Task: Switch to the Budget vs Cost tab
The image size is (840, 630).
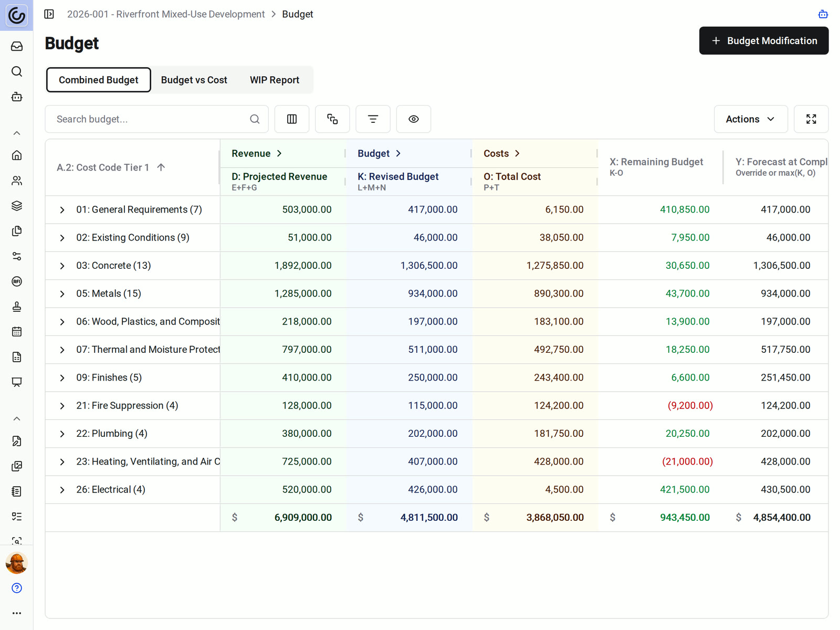Action: 194,80
